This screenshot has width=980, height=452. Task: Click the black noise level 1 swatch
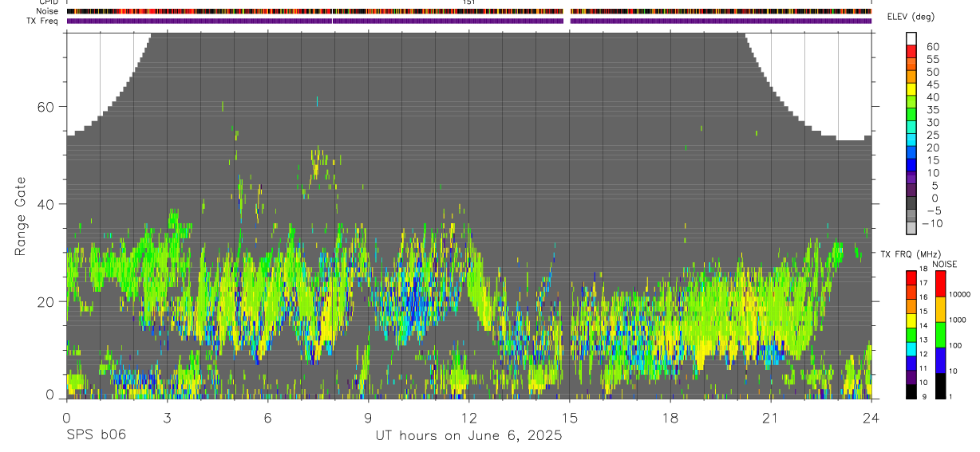click(940, 386)
